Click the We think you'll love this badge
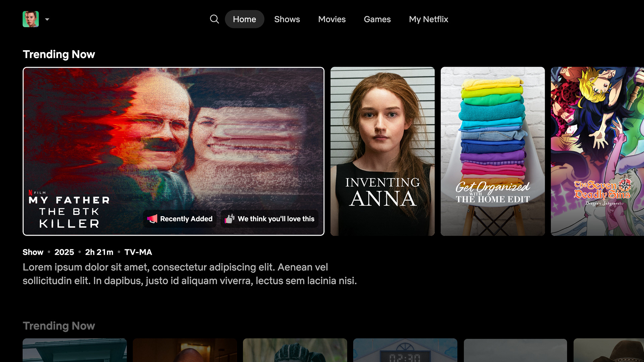 pyautogui.click(x=276, y=219)
